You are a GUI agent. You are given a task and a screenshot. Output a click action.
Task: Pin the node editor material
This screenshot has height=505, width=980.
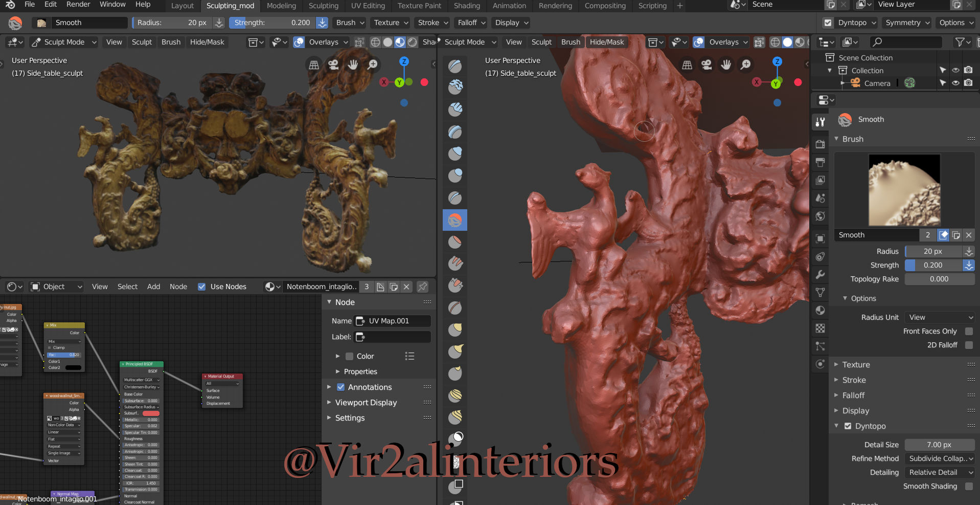pyautogui.click(x=422, y=287)
